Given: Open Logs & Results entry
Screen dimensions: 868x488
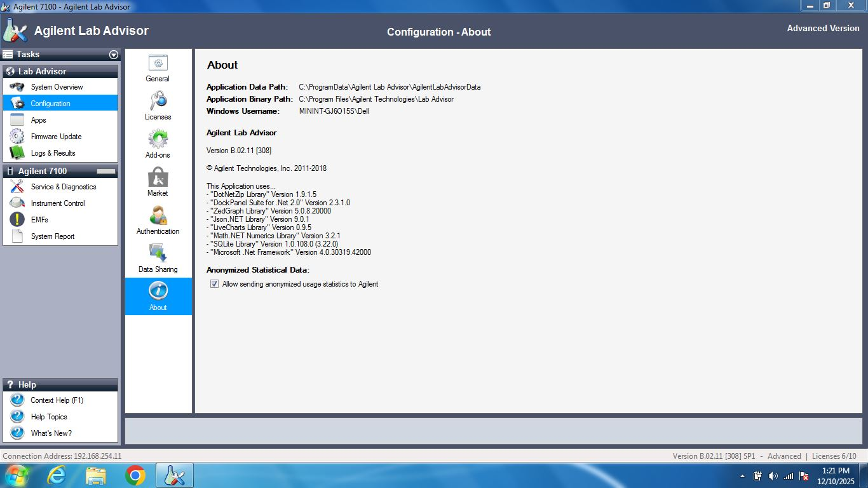Looking at the screenshot, I should click(53, 153).
